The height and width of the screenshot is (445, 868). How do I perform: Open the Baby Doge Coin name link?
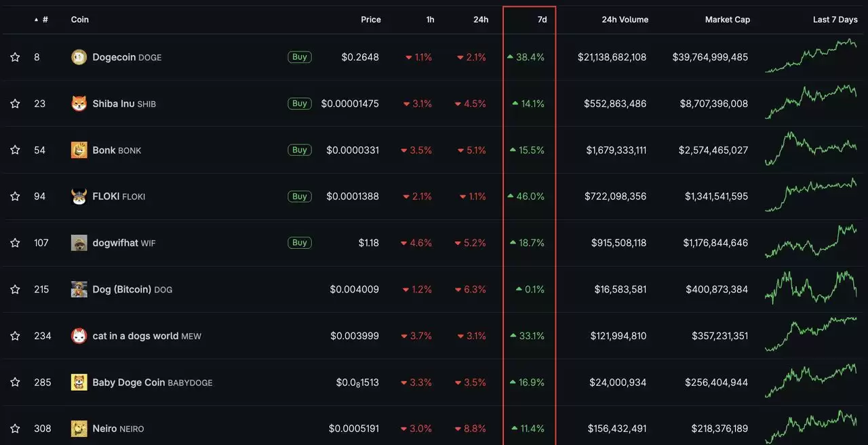pos(129,383)
